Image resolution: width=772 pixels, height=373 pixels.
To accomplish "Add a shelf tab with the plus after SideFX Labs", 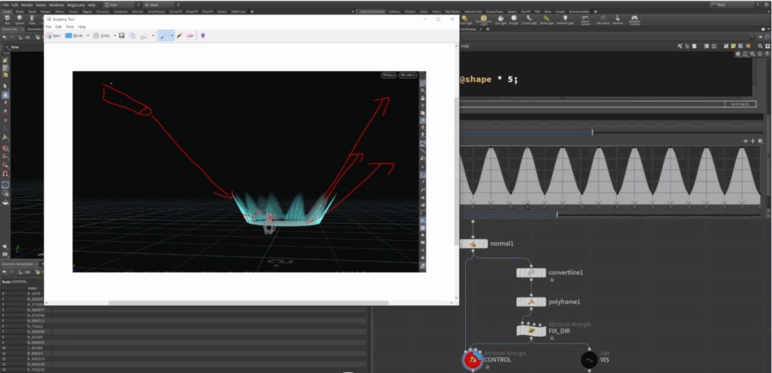I will [252, 11].
